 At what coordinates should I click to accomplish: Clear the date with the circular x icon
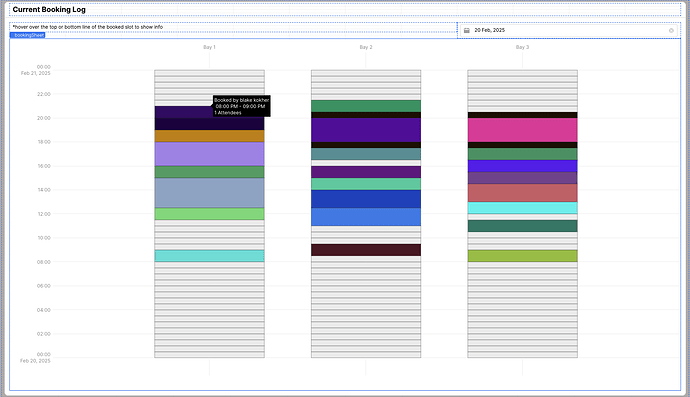[x=671, y=30]
